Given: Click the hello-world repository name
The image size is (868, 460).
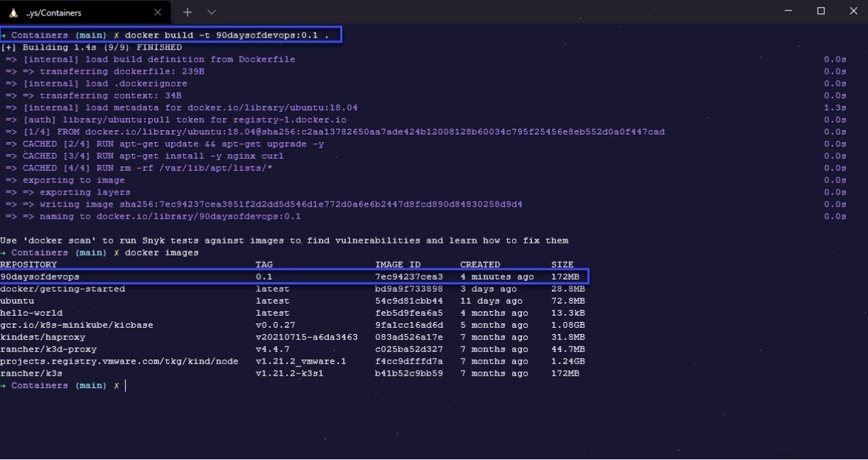Looking at the screenshot, I should click(31, 313).
